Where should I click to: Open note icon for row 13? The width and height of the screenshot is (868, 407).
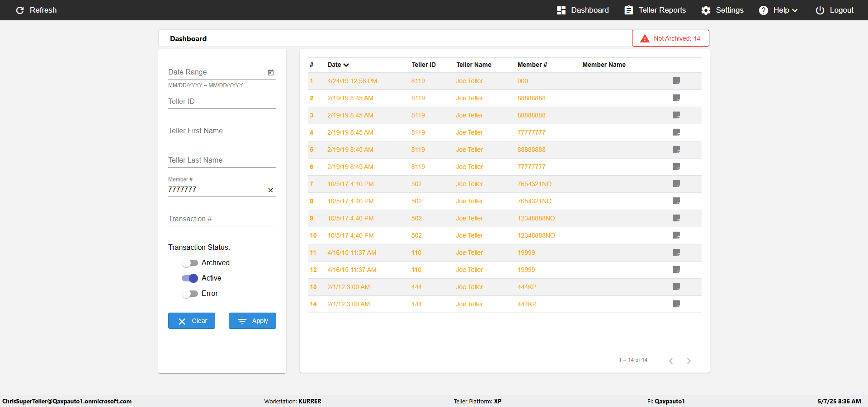676,287
